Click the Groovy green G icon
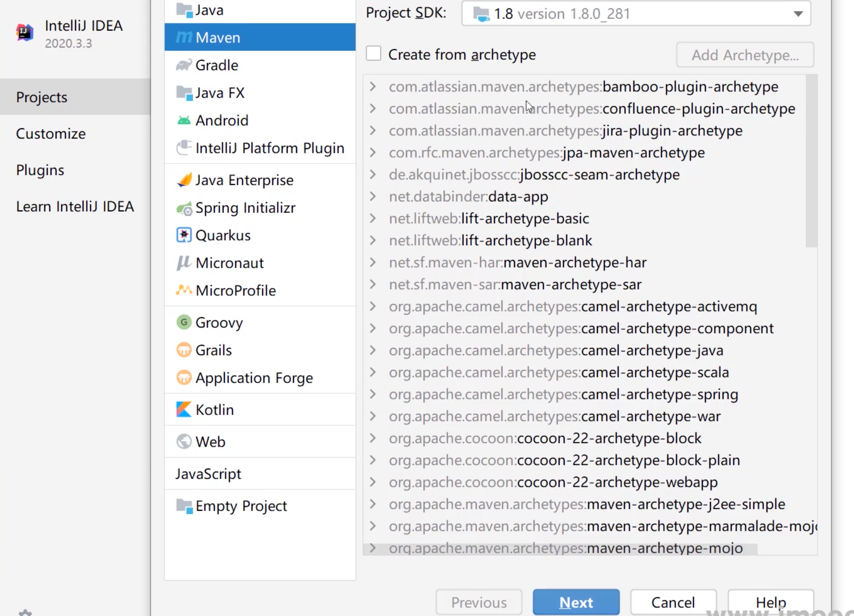Viewport: 854px width, 616px height. point(184,322)
